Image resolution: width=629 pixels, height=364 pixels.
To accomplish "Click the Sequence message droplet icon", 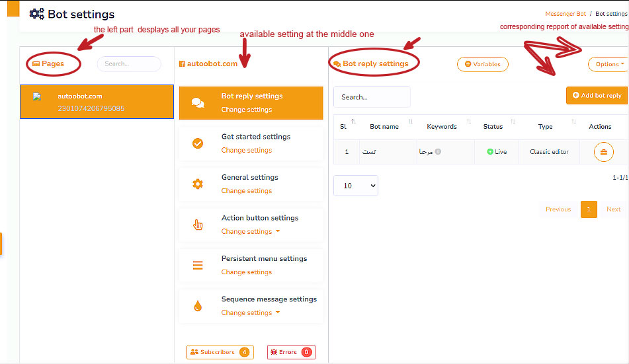I will 197,306.
